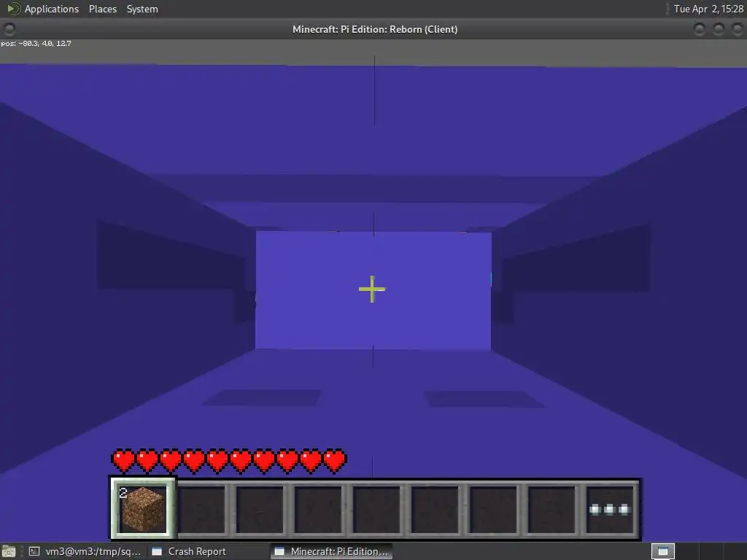Switch to Crash Report taskbar window
747x560 pixels.
point(189,551)
